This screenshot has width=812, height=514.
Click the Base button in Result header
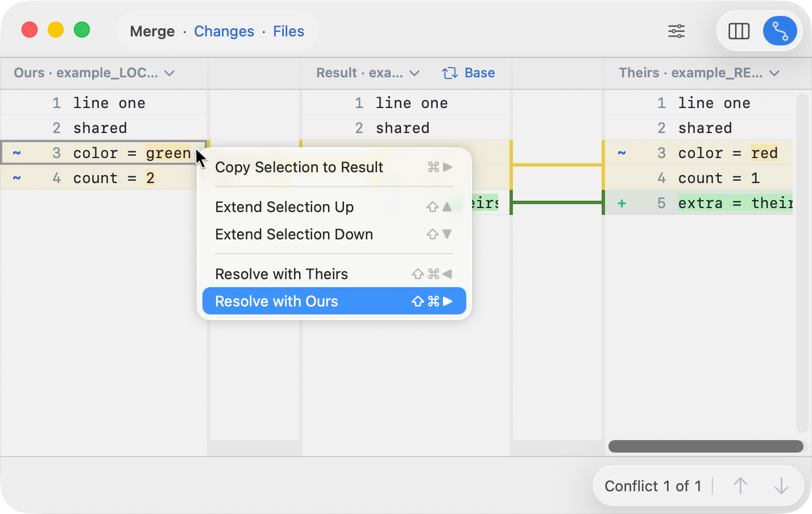click(x=479, y=73)
